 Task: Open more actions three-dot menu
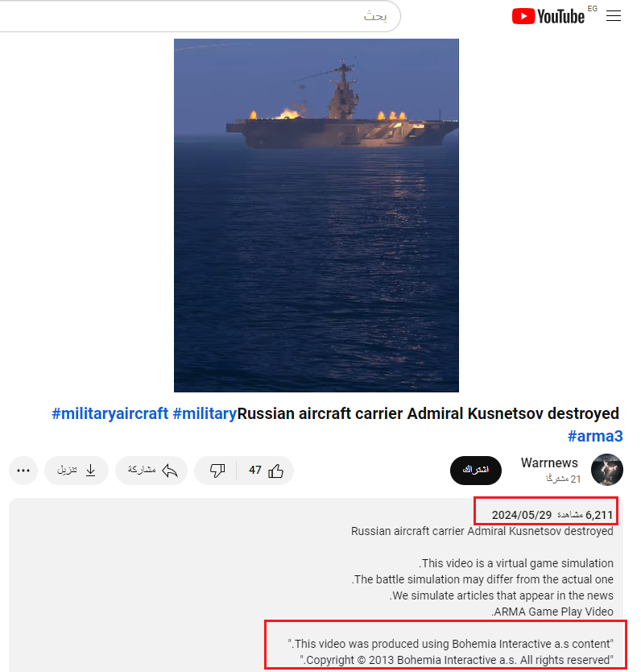point(23,471)
